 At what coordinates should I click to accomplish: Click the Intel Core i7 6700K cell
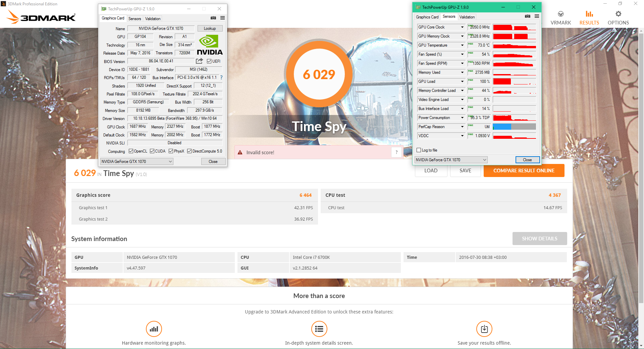[x=345, y=257]
